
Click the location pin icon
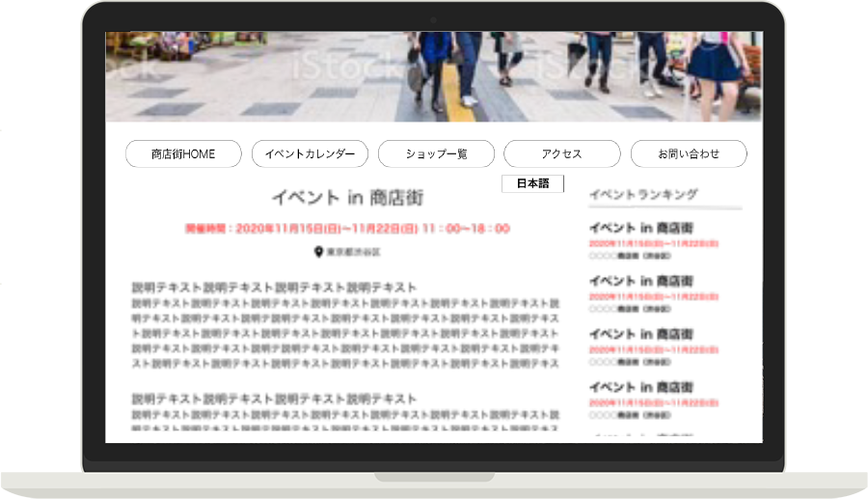[318, 252]
